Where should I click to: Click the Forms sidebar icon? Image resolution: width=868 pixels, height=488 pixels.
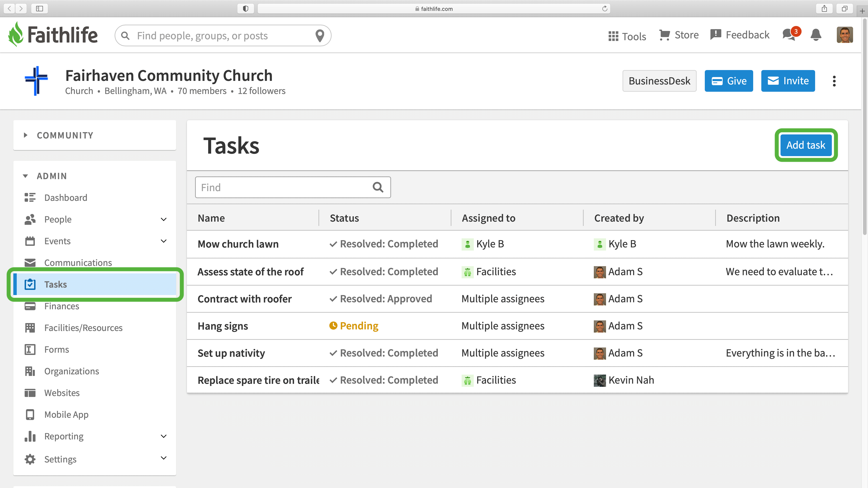30,350
